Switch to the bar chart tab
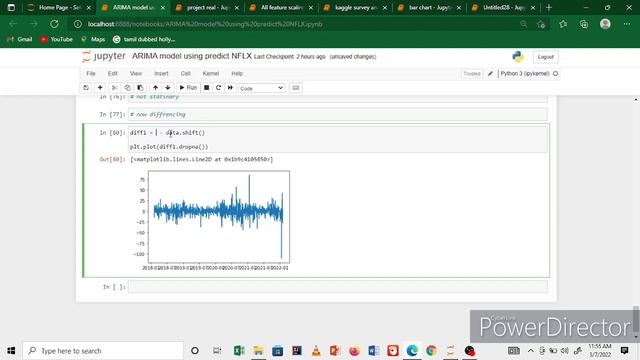640x360 pixels. coord(429,7)
